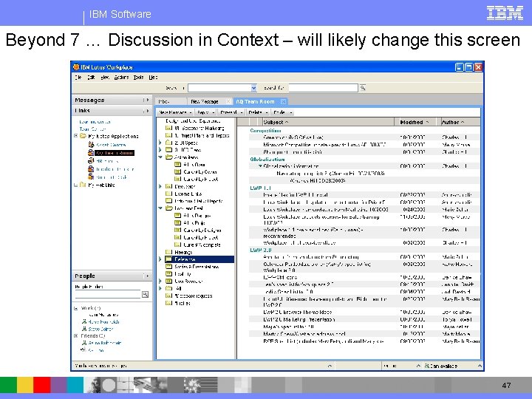532x399 pixels.
Task: Expand the My Web Links tree node
Action: coord(75,185)
